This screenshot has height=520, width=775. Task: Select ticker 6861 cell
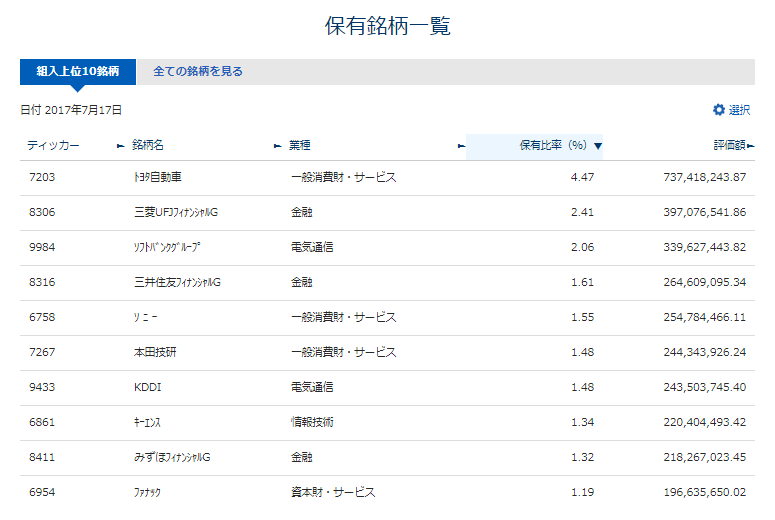click(42, 422)
